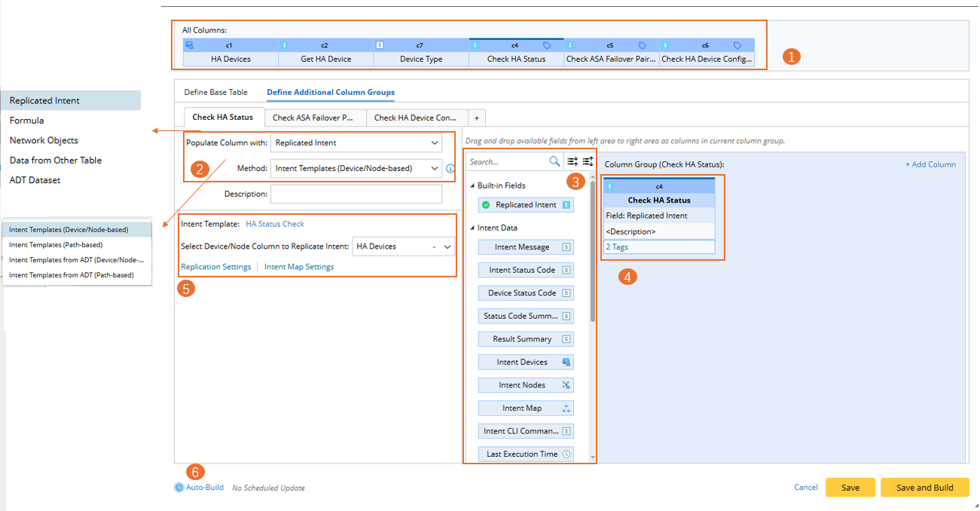Click the Save and Build button
980x511 pixels.
(x=925, y=488)
